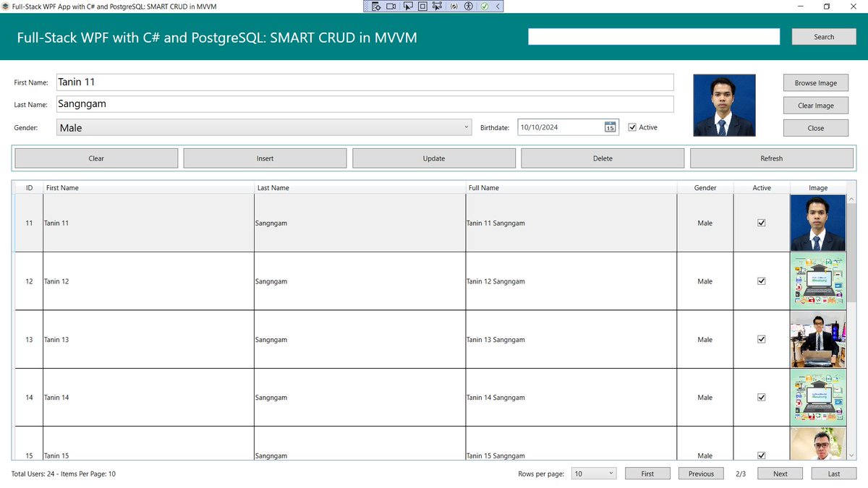
Task: Toggle the Active checkbox for user ID 12
Action: pyautogui.click(x=761, y=281)
